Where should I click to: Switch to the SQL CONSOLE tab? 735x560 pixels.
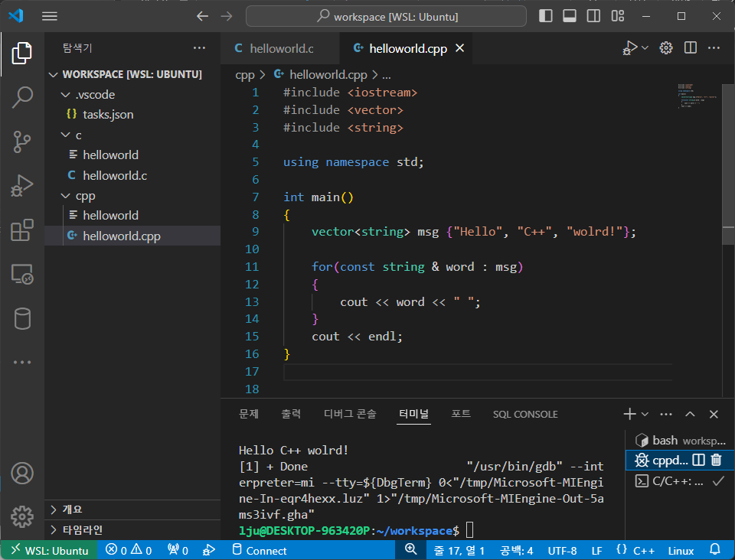pos(525,415)
